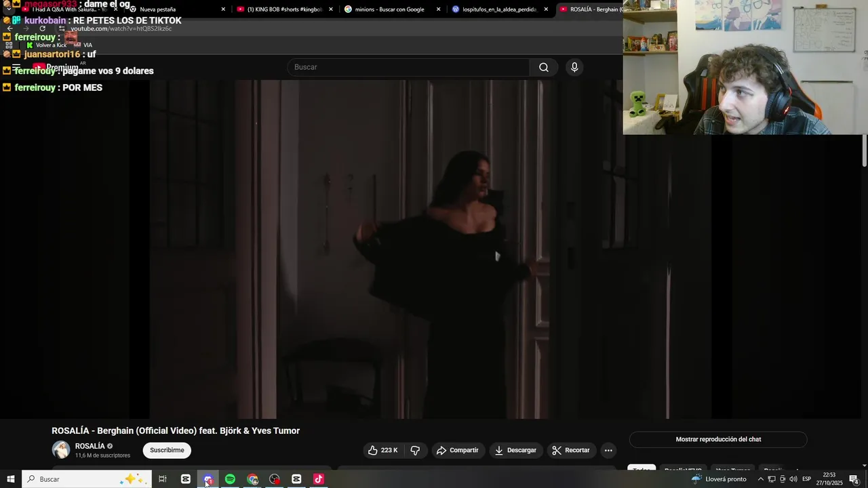Click the Windows taskbar Buscar search box
The image size is (868, 488).
[85, 479]
